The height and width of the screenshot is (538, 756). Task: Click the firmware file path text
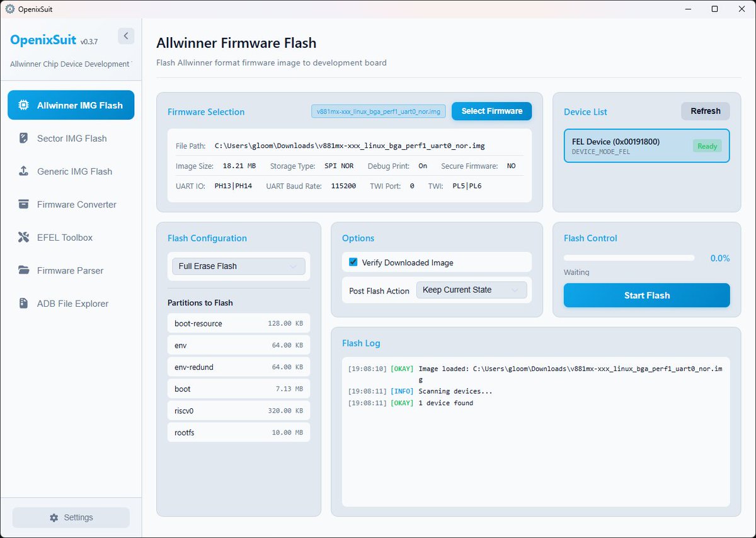click(x=350, y=146)
